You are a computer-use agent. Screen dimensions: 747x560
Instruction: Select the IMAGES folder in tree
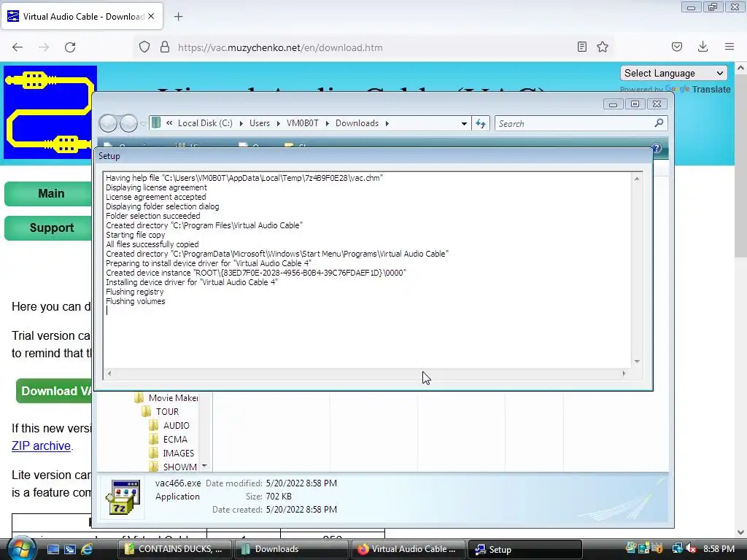(x=171, y=453)
